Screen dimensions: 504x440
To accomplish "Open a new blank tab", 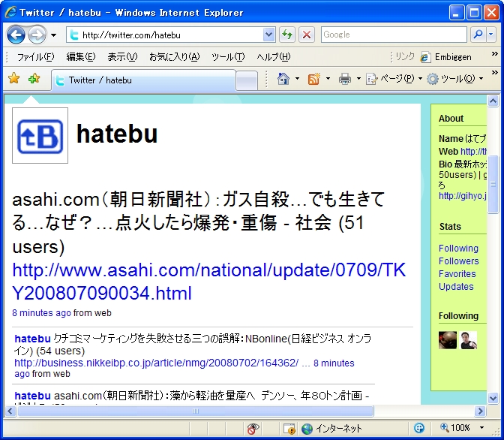I will point(247,80).
